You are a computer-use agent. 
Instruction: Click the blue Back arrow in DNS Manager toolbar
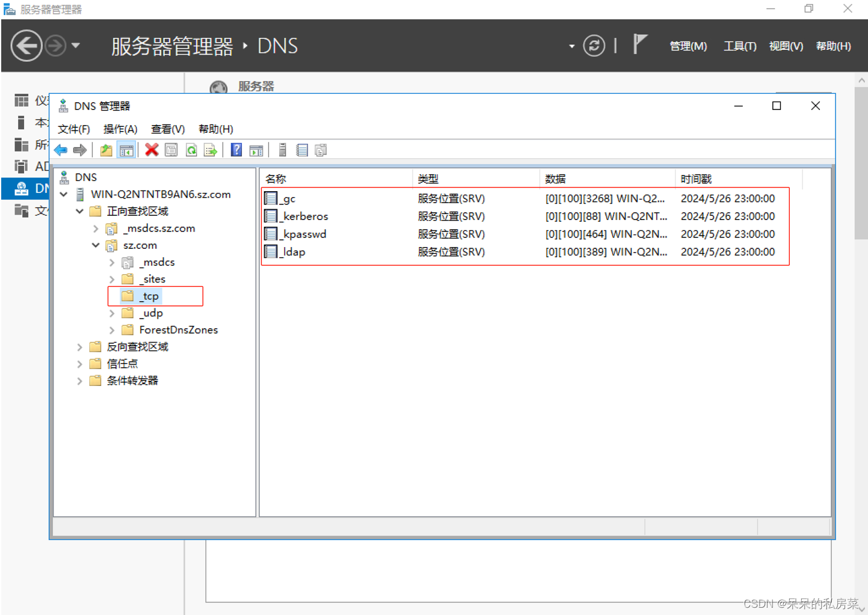[61, 150]
